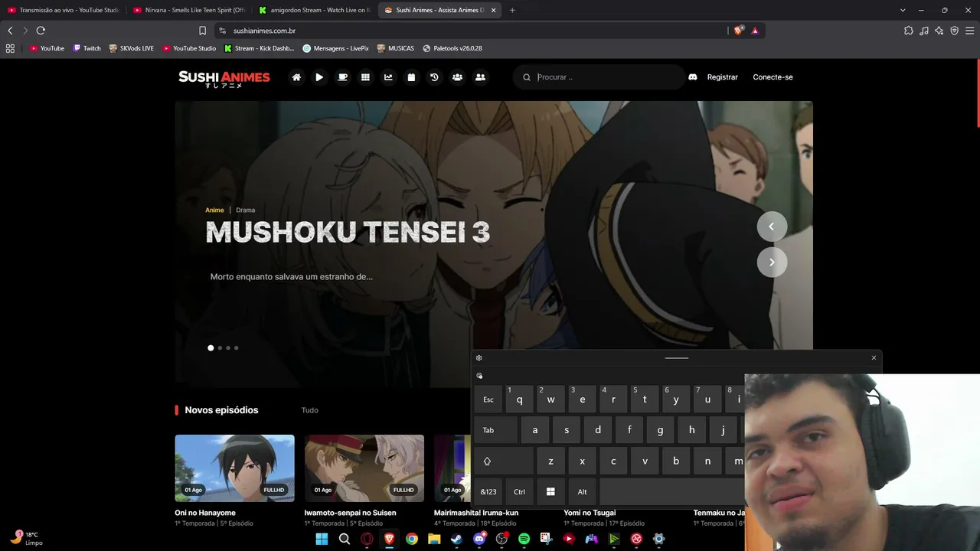Select the second carousel slide dot
This screenshot has width=980, height=551.
coord(220,348)
